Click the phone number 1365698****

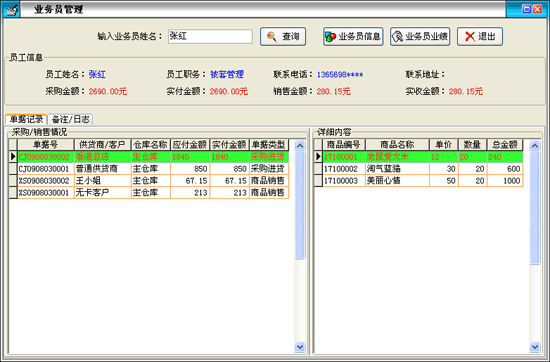pyautogui.click(x=340, y=75)
